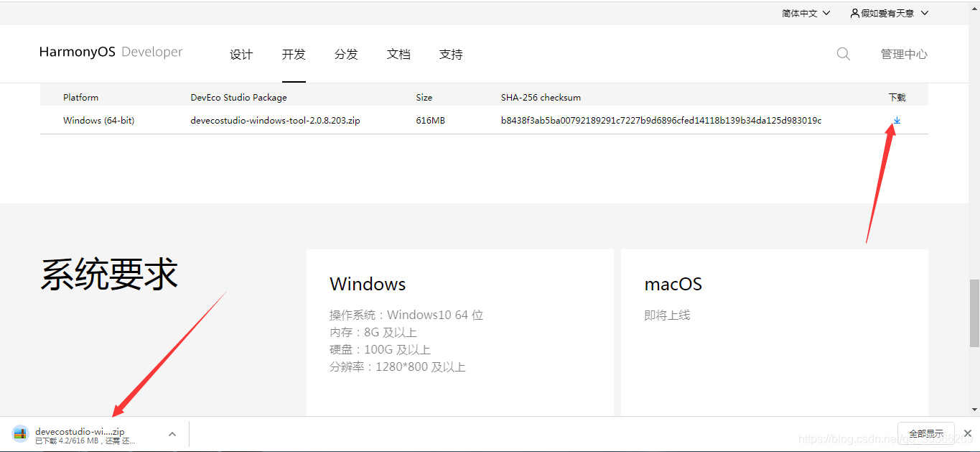Click the Windows (64-bit) platform cell
Image resolution: width=980 pixels, height=452 pixels.
(x=98, y=120)
